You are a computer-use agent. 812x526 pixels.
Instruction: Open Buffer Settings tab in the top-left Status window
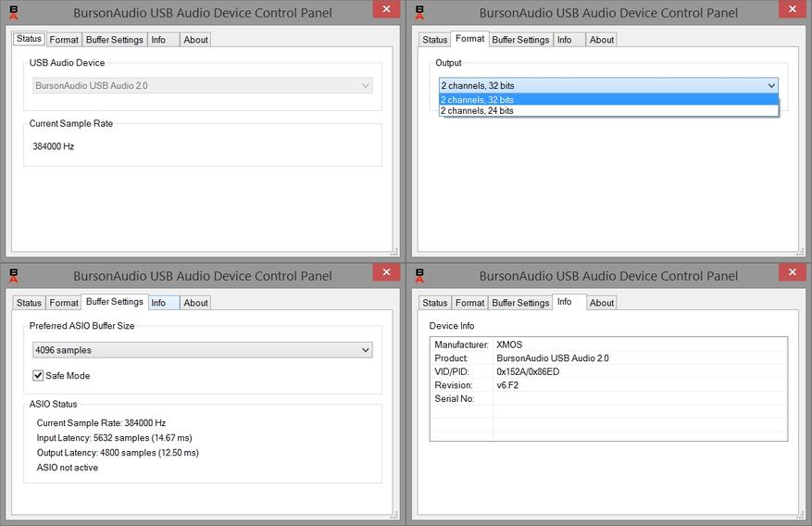115,40
